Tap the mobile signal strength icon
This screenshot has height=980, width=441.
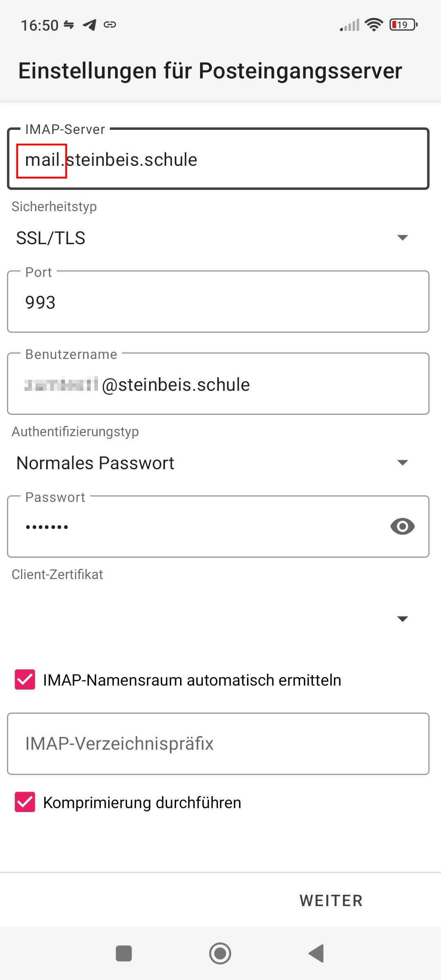[350, 25]
